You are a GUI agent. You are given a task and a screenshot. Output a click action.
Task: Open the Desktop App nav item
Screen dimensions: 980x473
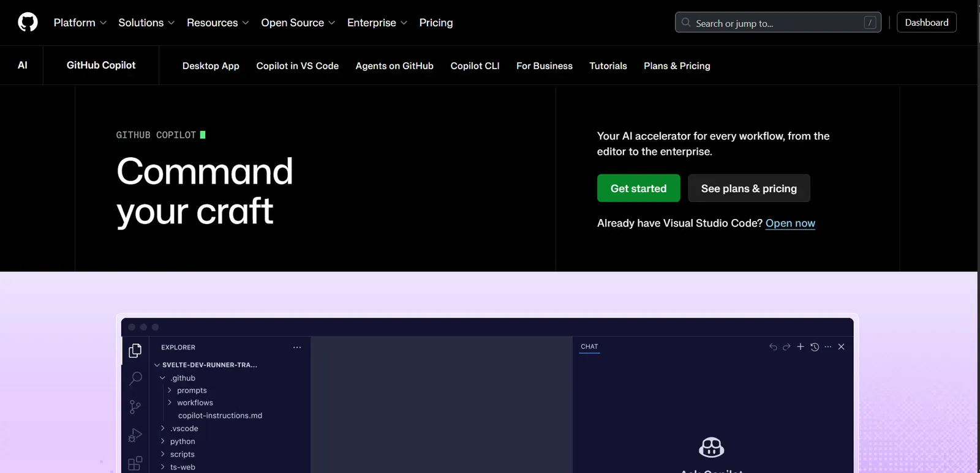211,66
